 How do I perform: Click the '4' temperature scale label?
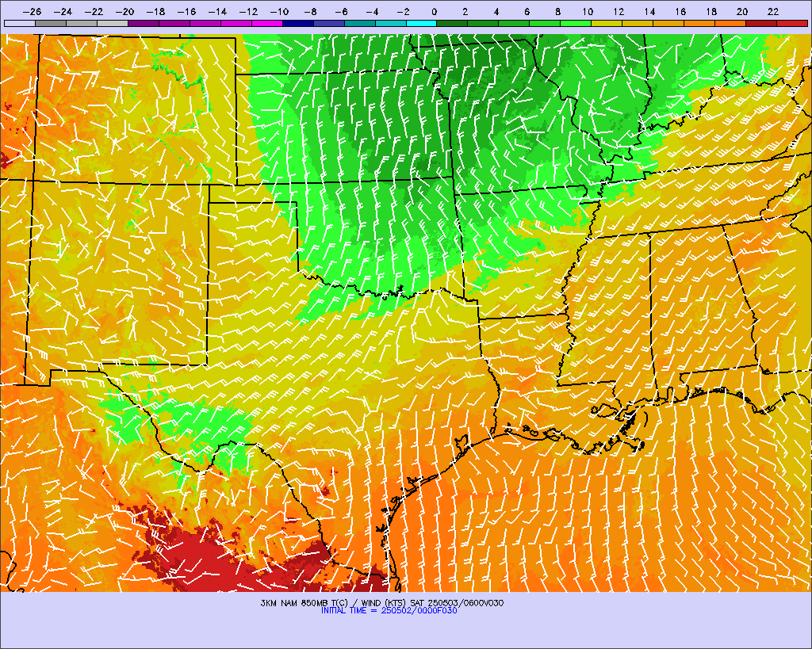pos(496,11)
